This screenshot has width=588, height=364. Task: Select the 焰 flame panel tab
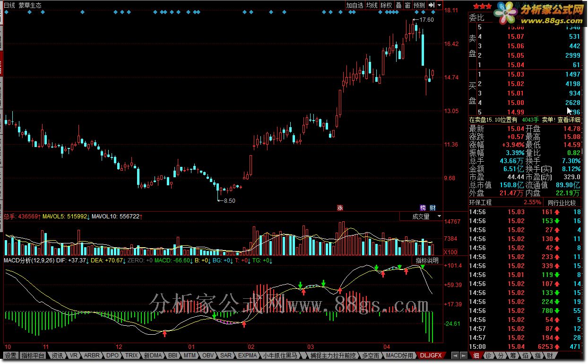(525, 355)
